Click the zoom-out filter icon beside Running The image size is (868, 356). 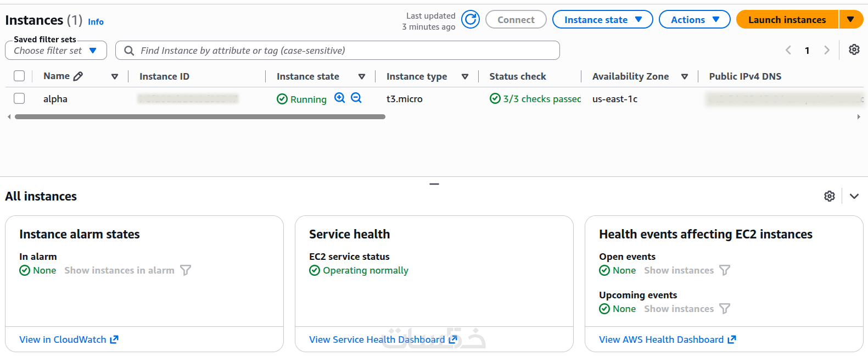(x=356, y=98)
